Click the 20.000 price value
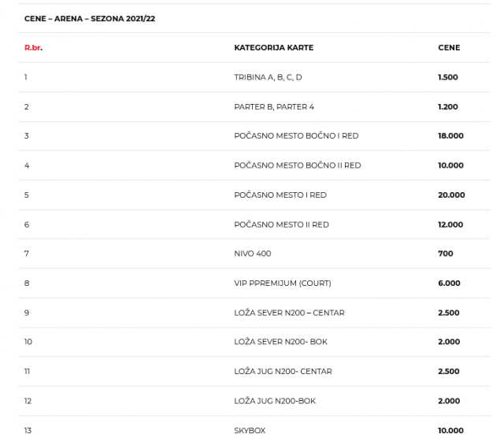 (x=451, y=195)
